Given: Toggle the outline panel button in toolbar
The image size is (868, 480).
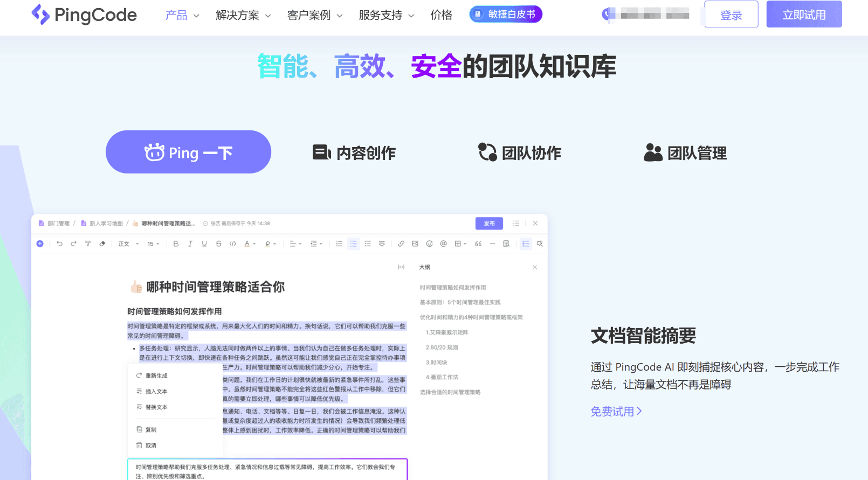Looking at the screenshot, I should (526, 244).
